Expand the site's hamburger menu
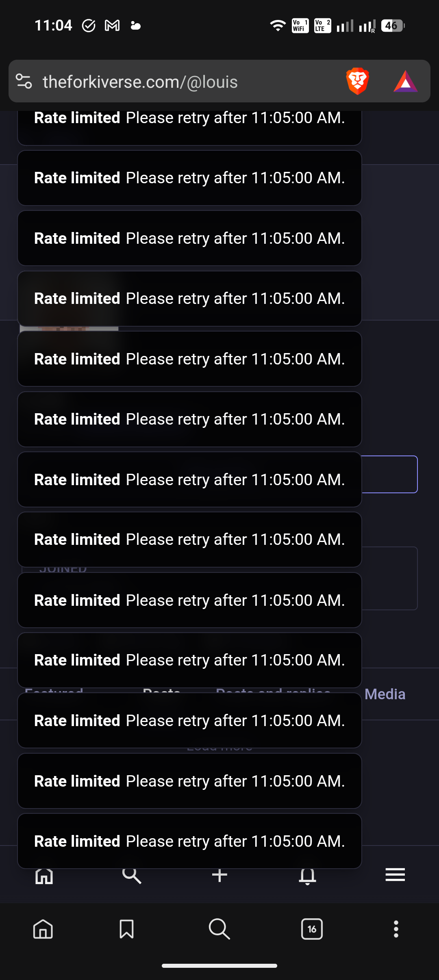439x980 pixels. coord(395,874)
